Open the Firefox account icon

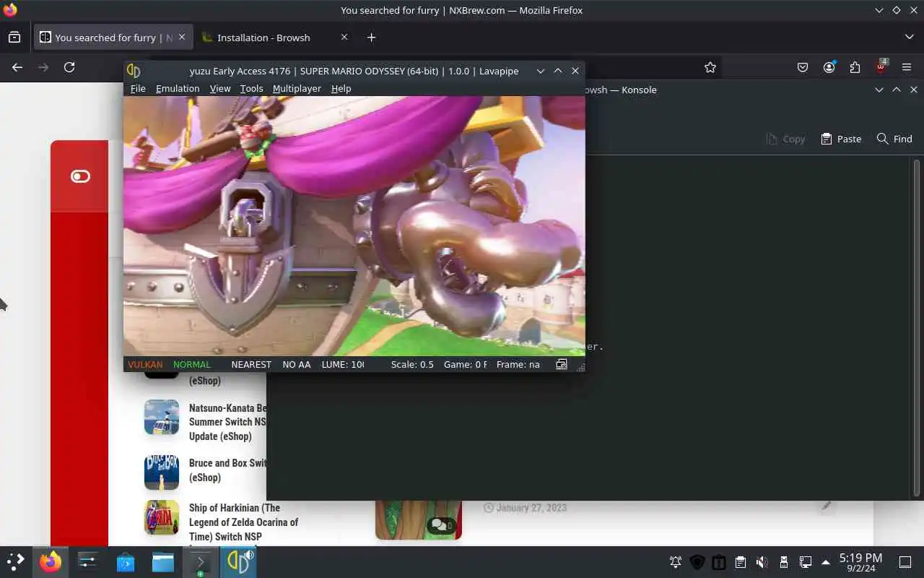(x=829, y=67)
